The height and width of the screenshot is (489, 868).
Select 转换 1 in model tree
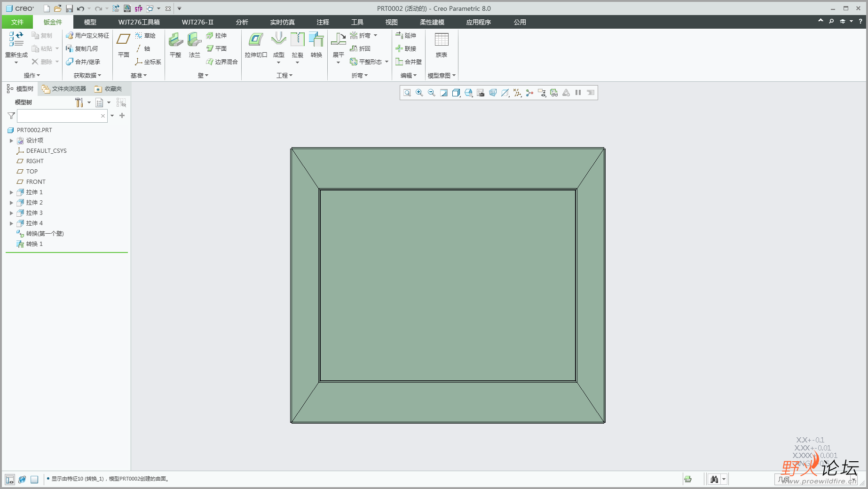pos(30,244)
